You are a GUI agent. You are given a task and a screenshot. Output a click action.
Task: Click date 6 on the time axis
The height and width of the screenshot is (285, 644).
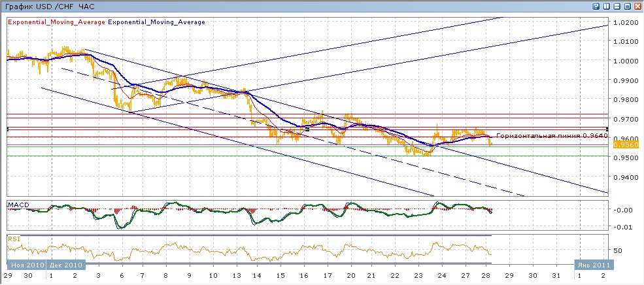122,276
